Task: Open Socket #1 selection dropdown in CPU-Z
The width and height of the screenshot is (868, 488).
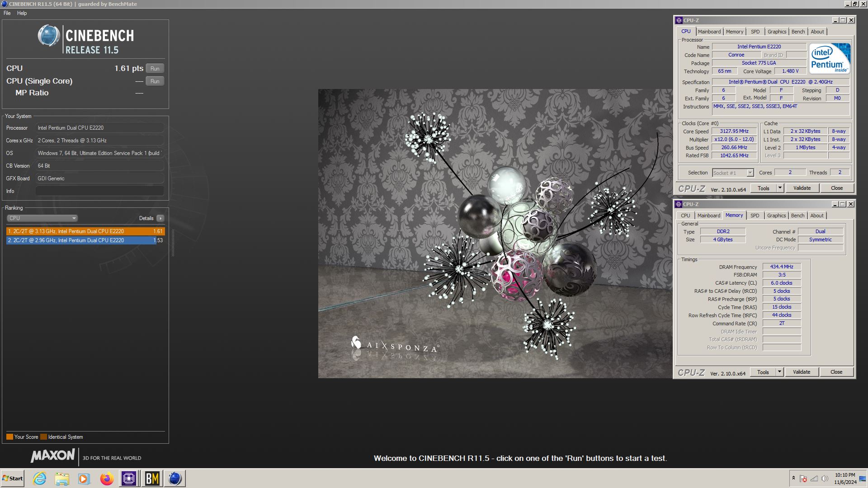Action: (733, 173)
